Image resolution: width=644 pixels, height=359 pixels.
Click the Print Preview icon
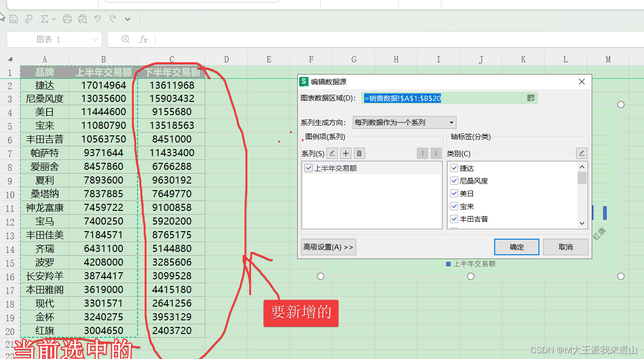pyautogui.click(x=82, y=19)
